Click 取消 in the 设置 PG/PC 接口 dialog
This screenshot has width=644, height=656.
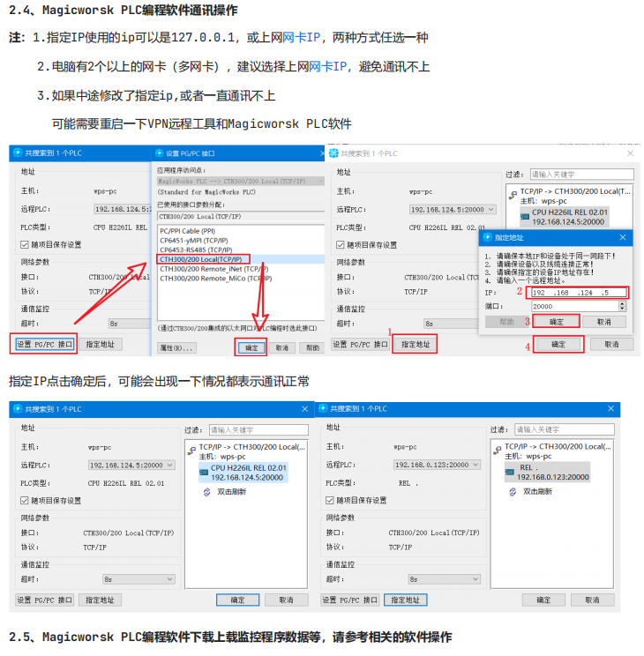281,347
